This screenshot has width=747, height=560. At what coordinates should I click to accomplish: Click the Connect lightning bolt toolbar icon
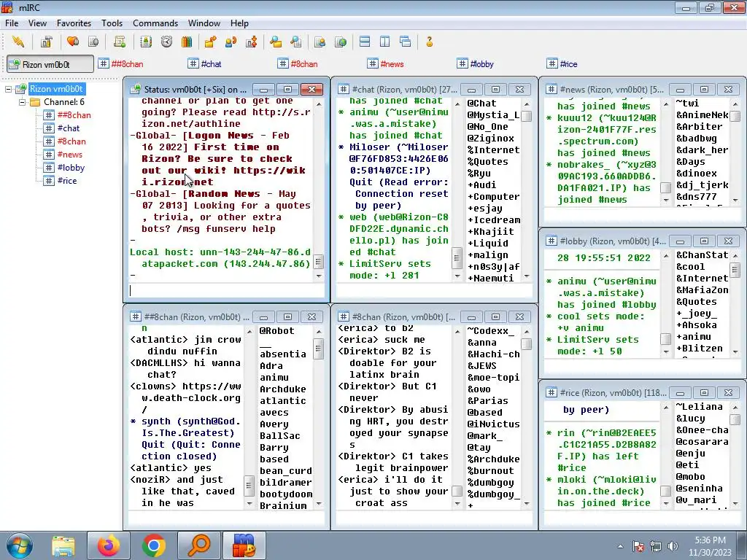(18, 42)
